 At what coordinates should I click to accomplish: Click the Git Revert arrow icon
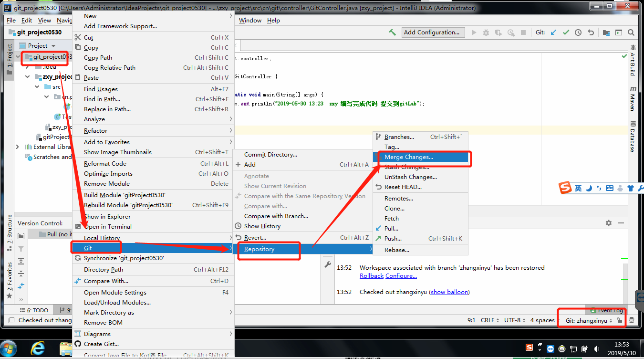(591, 32)
